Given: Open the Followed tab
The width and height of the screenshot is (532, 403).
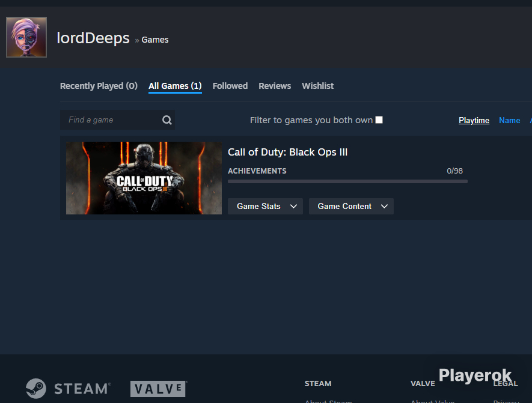Looking at the screenshot, I should (x=230, y=86).
